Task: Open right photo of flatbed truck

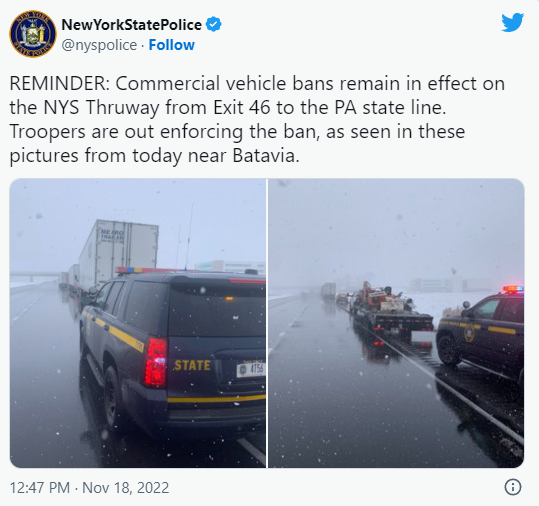Action: (x=396, y=323)
